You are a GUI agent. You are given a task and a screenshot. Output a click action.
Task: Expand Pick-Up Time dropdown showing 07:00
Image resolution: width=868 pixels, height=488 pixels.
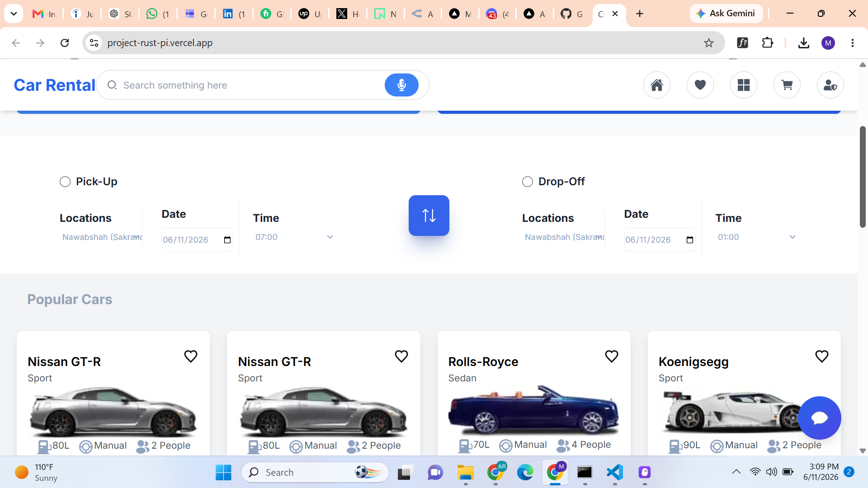click(x=294, y=237)
